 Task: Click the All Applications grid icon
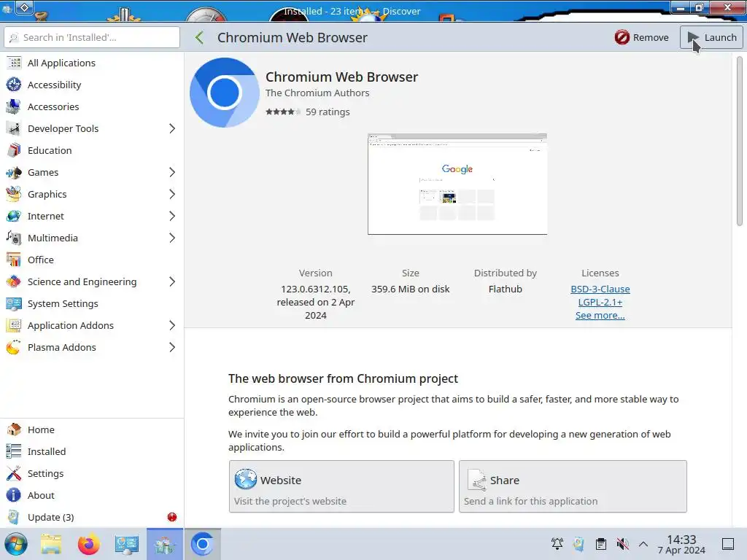[14, 63]
